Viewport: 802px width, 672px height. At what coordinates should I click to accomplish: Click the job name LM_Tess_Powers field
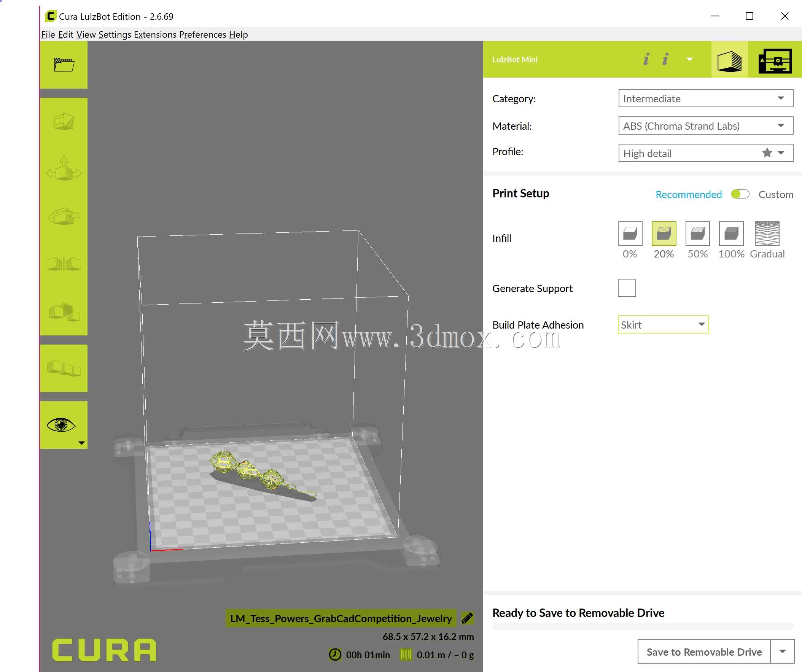[341, 618]
